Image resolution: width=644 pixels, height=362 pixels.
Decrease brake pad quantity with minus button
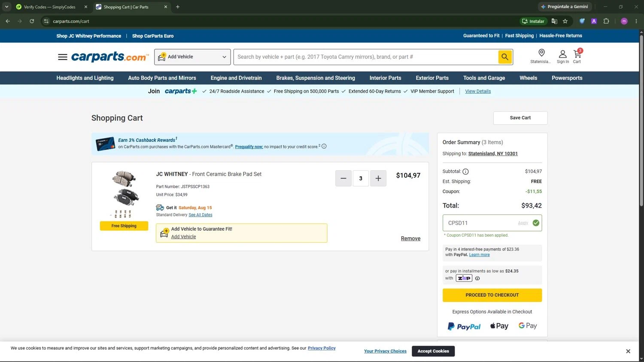click(x=343, y=178)
